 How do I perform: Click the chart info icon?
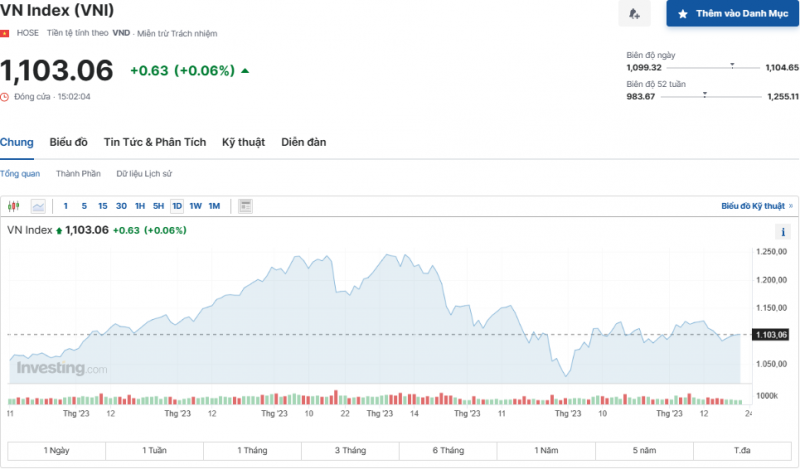784,231
